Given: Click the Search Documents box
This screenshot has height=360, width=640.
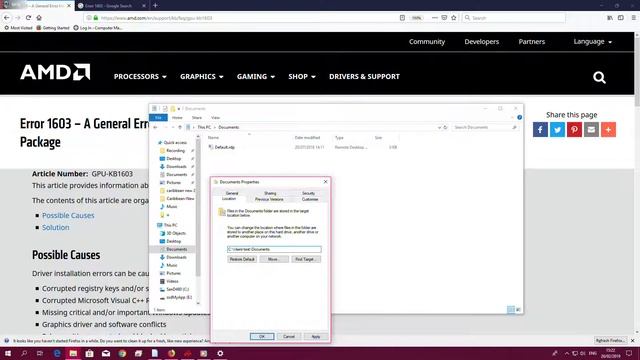Looking at the screenshot, I should 485,127.
